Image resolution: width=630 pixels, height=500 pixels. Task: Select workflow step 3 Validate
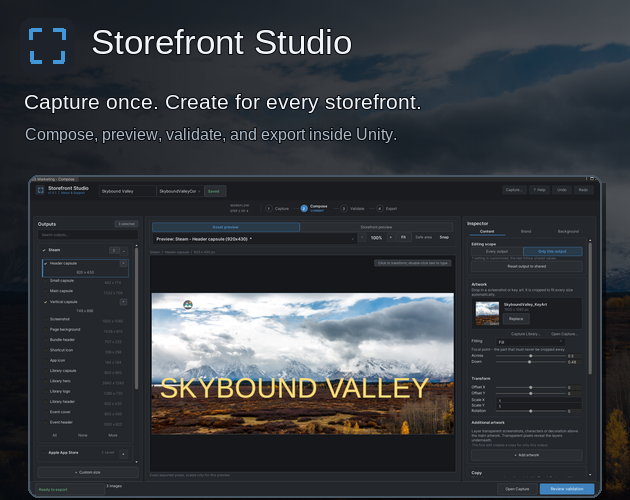click(352, 208)
